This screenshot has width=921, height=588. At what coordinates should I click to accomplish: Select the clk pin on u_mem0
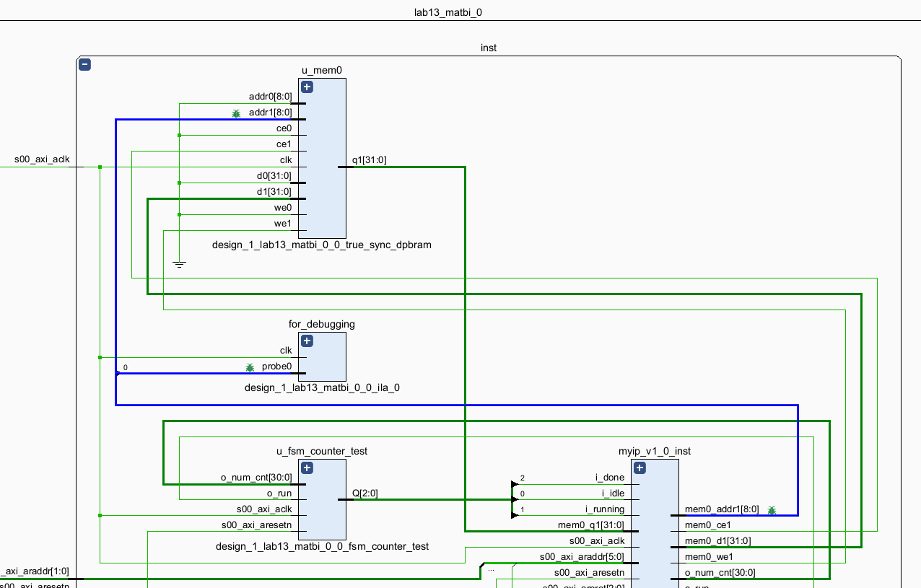pos(286,160)
